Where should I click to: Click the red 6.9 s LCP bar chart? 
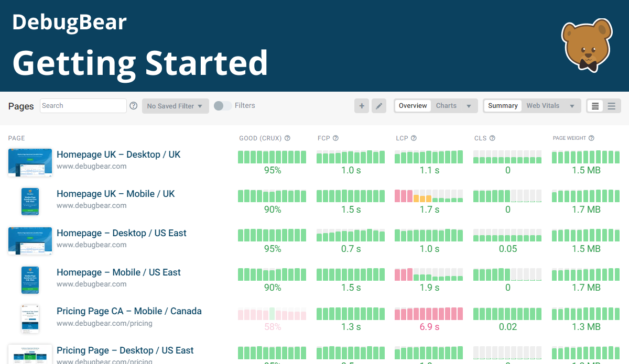(429, 314)
